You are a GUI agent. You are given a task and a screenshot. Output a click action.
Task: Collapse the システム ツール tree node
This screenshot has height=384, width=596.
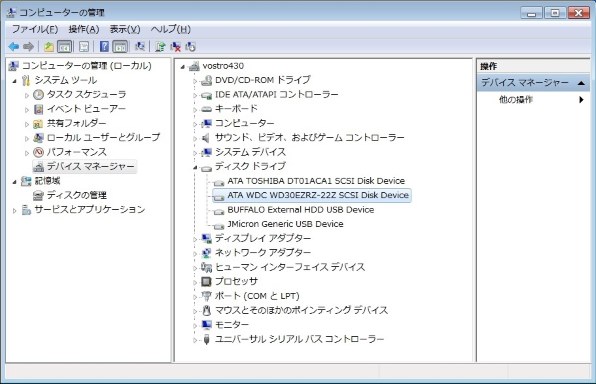click(x=14, y=81)
